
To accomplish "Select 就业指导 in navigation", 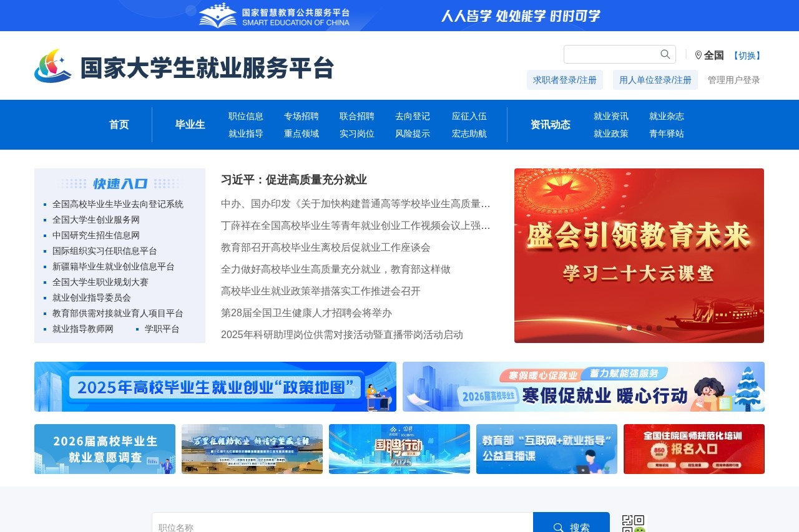I will click(246, 133).
